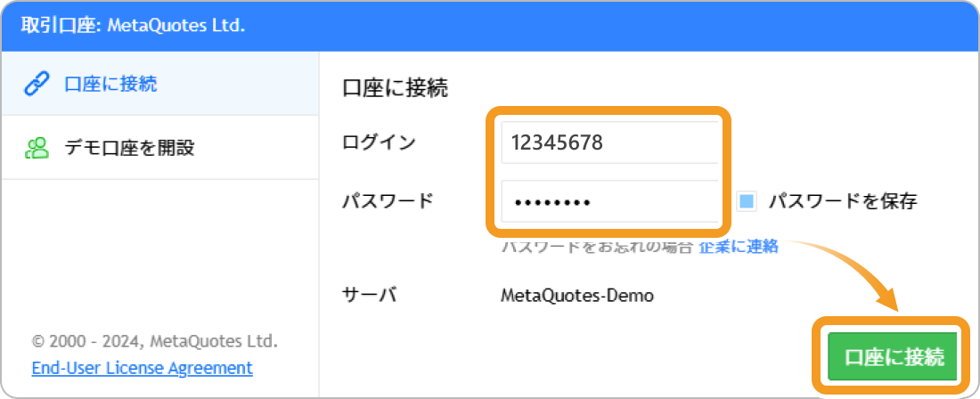The height and width of the screenshot is (399, 980).
Task: Click the ログイン label text
Action: (379, 143)
